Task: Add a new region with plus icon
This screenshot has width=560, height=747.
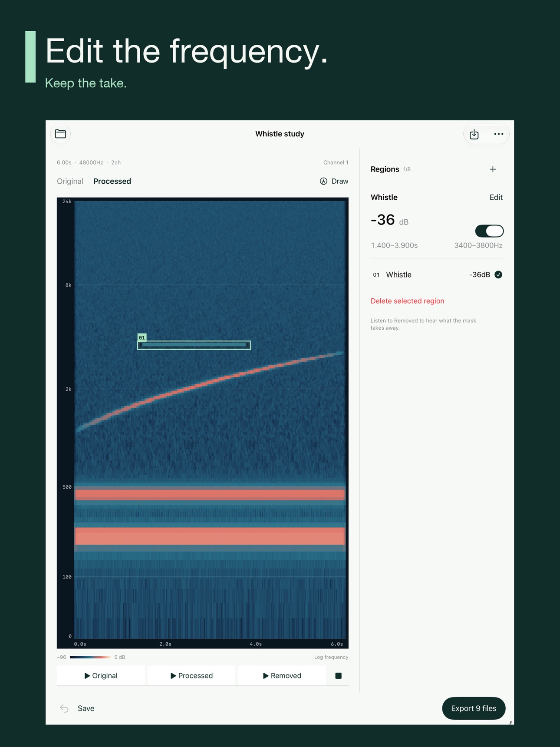Action: point(493,169)
